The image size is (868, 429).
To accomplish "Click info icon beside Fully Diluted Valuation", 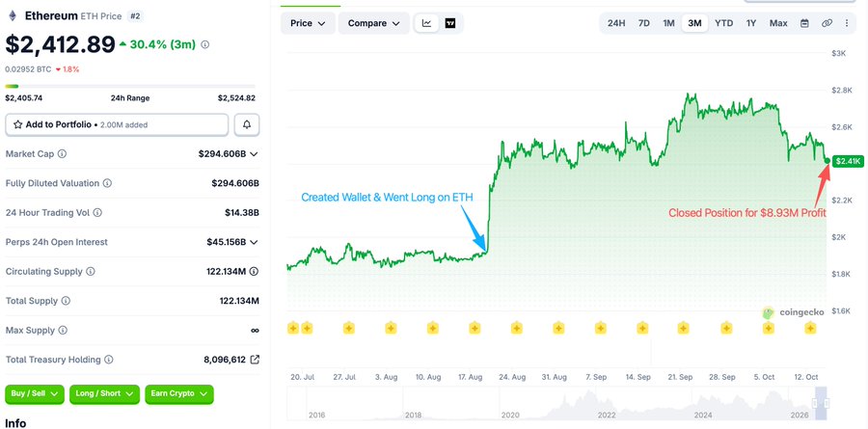I will point(107,182).
